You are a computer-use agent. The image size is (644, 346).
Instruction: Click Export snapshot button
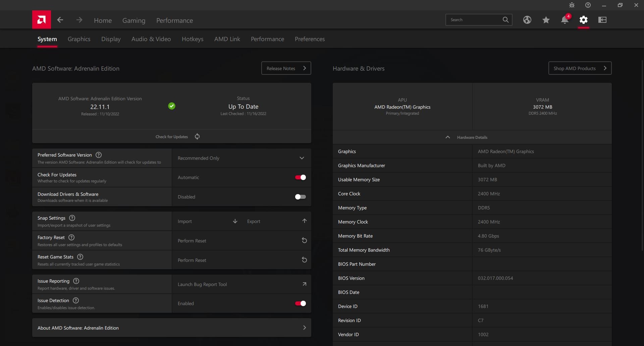pos(276,221)
